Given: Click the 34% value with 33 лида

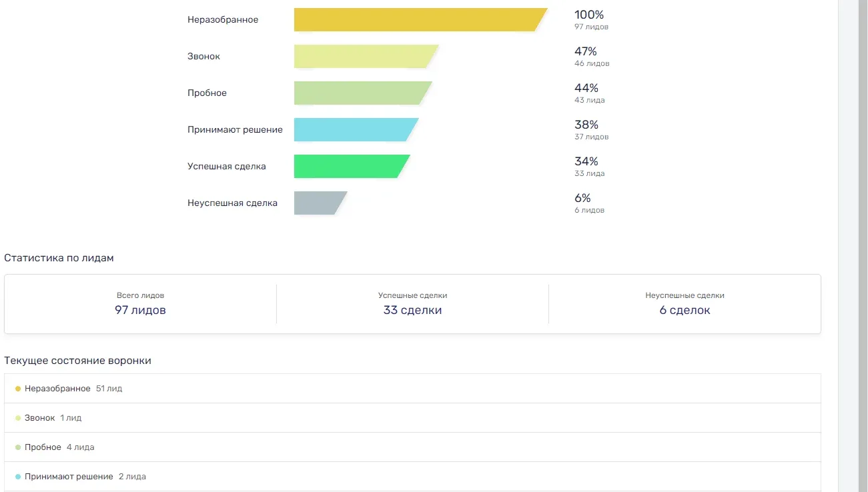Looking at the screenshot, I should point(590,167).
